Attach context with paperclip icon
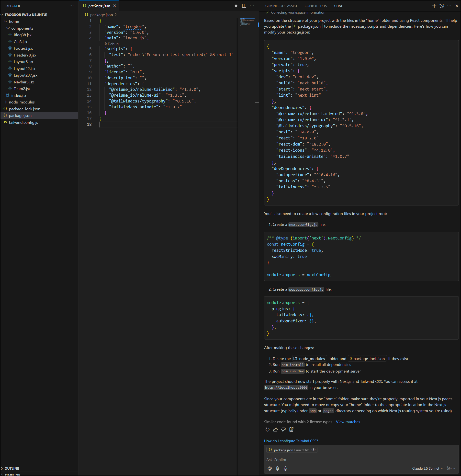This screenshot has width=461, height=476. (x=277, y=468)
